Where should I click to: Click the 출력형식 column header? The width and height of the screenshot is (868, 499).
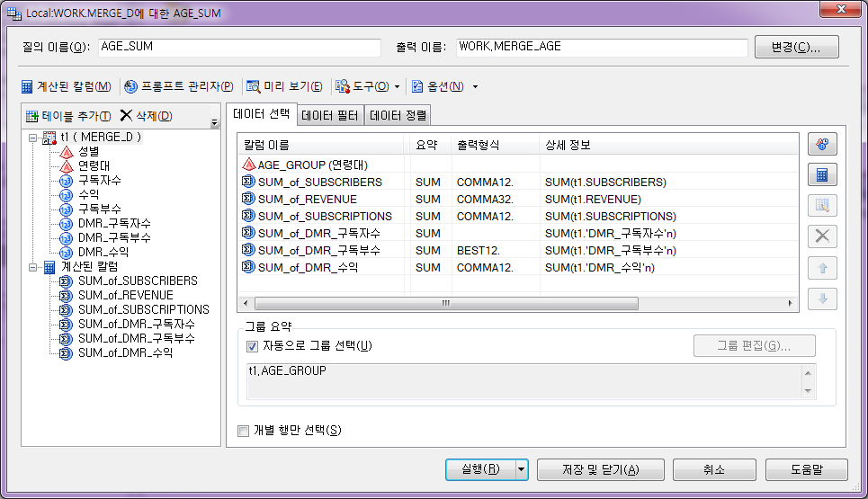(496, 146)
